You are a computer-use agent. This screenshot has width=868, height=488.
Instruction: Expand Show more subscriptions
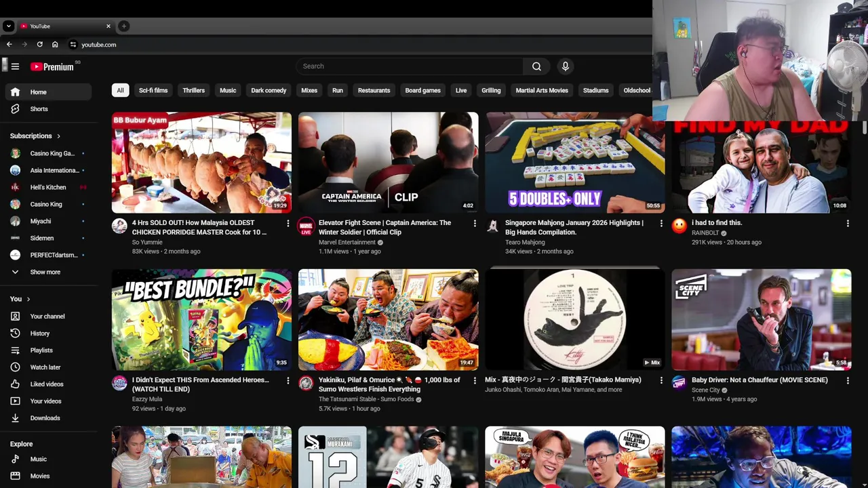47,272
